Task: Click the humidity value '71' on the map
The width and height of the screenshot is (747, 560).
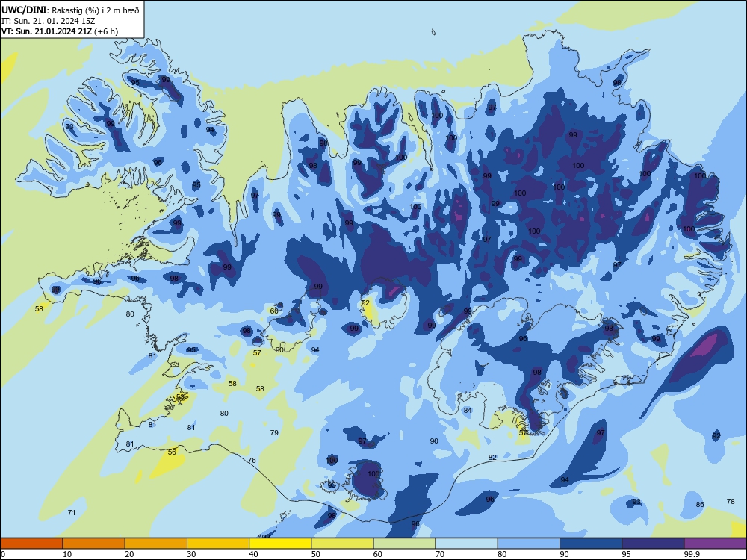Action: (x=72, y=513)
